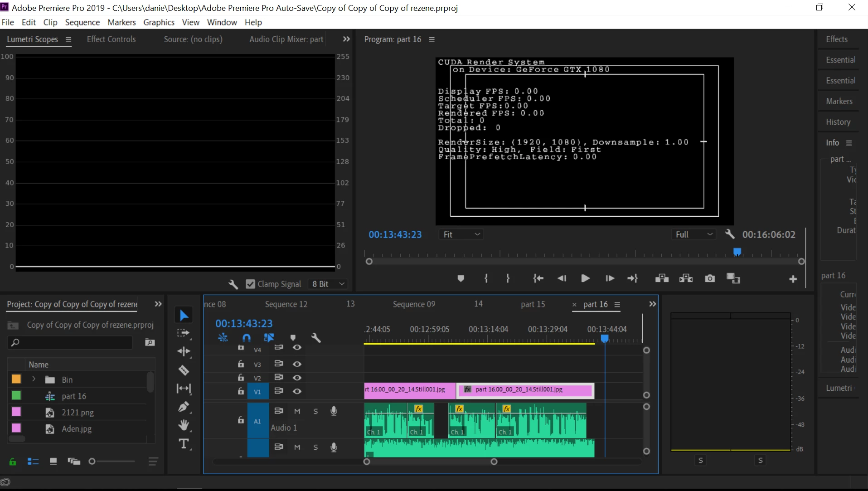Click the Program monitor playhead marker
The height and width of the screenshot is (491, 868).
point(737,252)
